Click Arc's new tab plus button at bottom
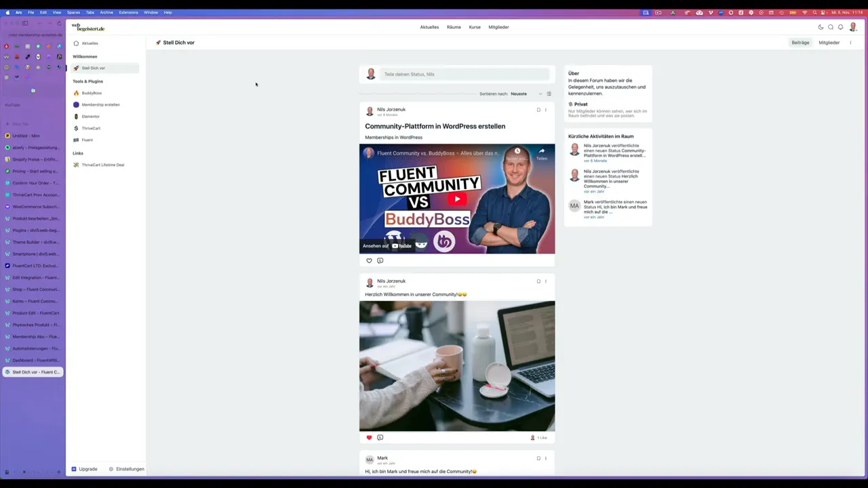Image resolution: width=868 pixels, height=488 pixels. [58, 472]
